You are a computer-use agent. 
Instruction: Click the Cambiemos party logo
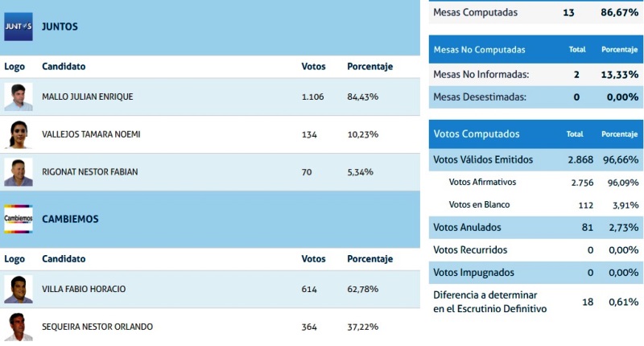click(18, 219)
